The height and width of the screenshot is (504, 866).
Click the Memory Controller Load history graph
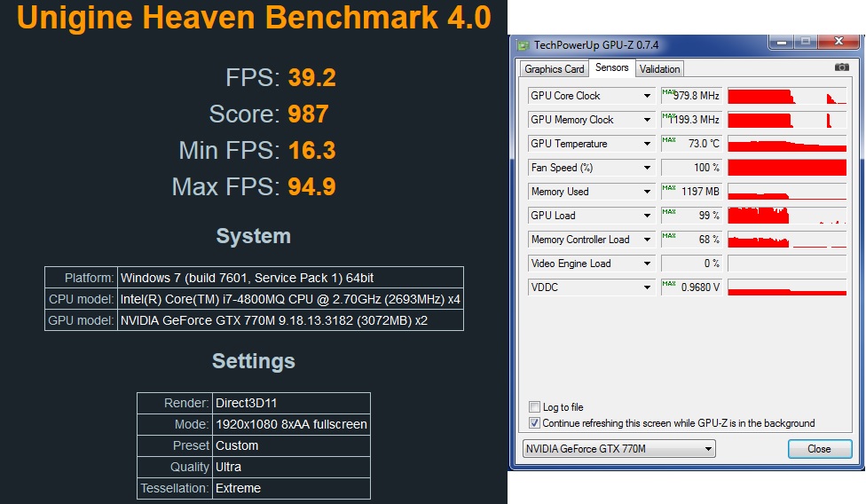pos(787,240)
